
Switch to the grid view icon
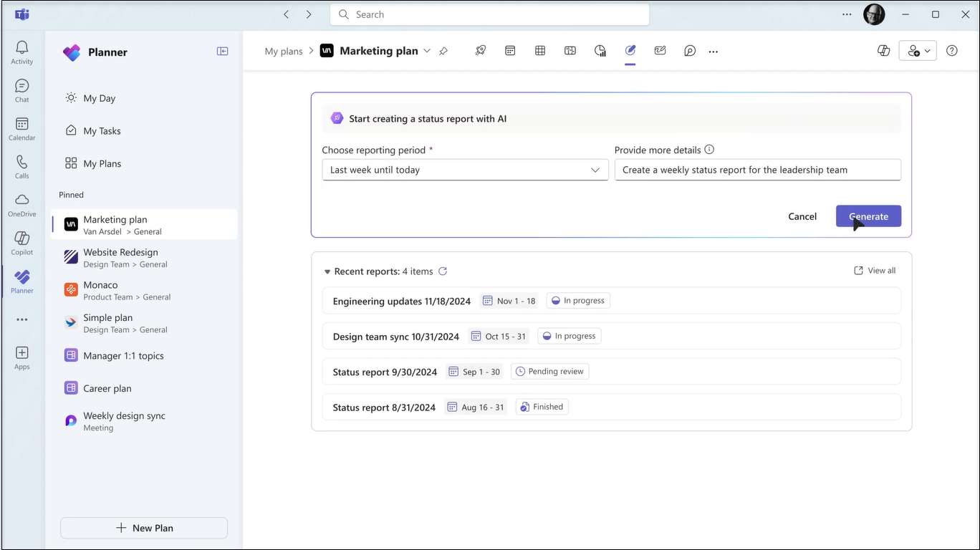[540, 51]
